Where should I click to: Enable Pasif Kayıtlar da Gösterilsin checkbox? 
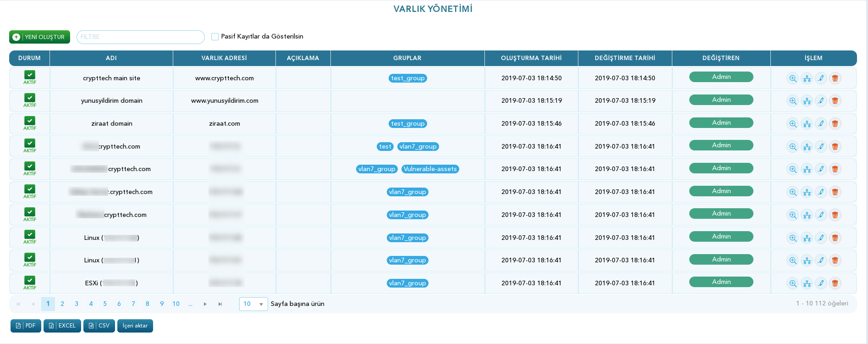point(214,37)
